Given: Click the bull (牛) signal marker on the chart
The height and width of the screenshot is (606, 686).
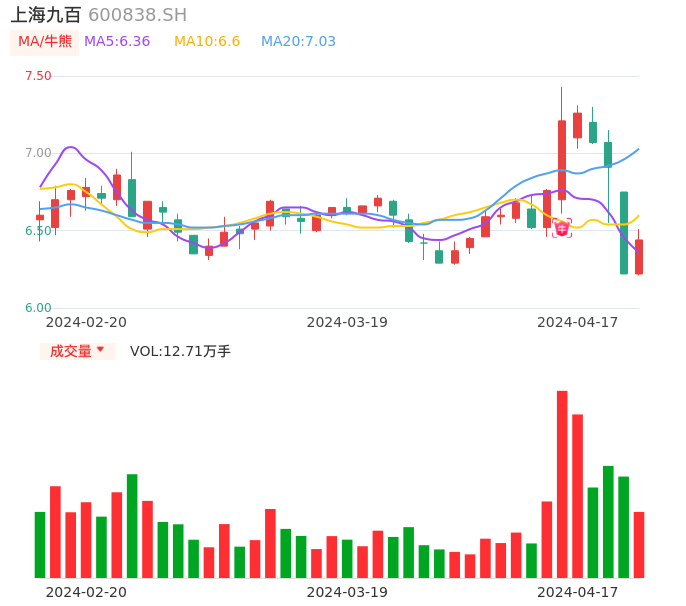Looking at the screenshot, I should pyautogui.click(x=562, y=228).
